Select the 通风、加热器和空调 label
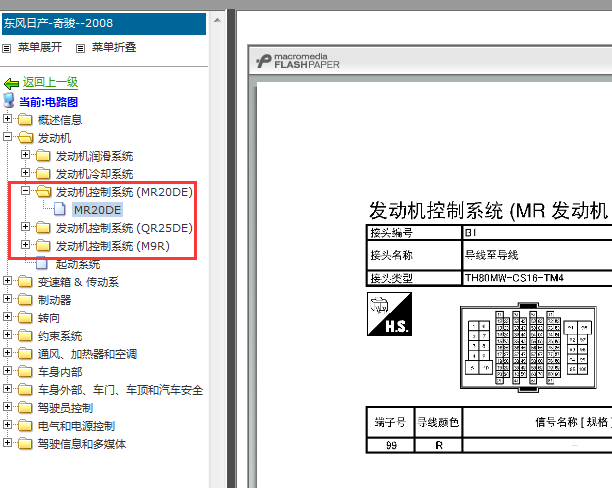 (x=87, y=354)
